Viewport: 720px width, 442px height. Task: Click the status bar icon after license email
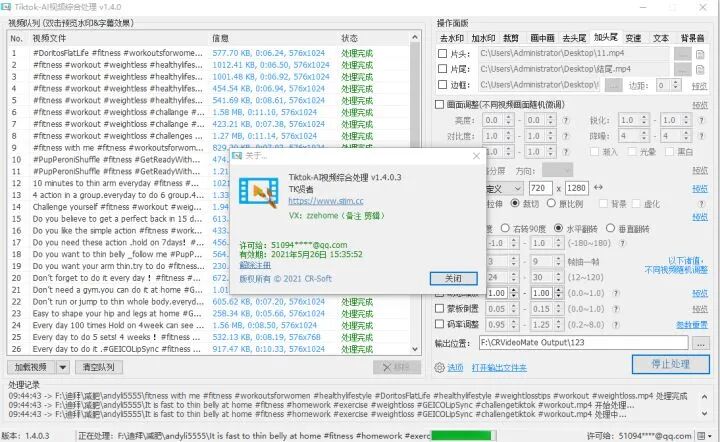(701, 436)
